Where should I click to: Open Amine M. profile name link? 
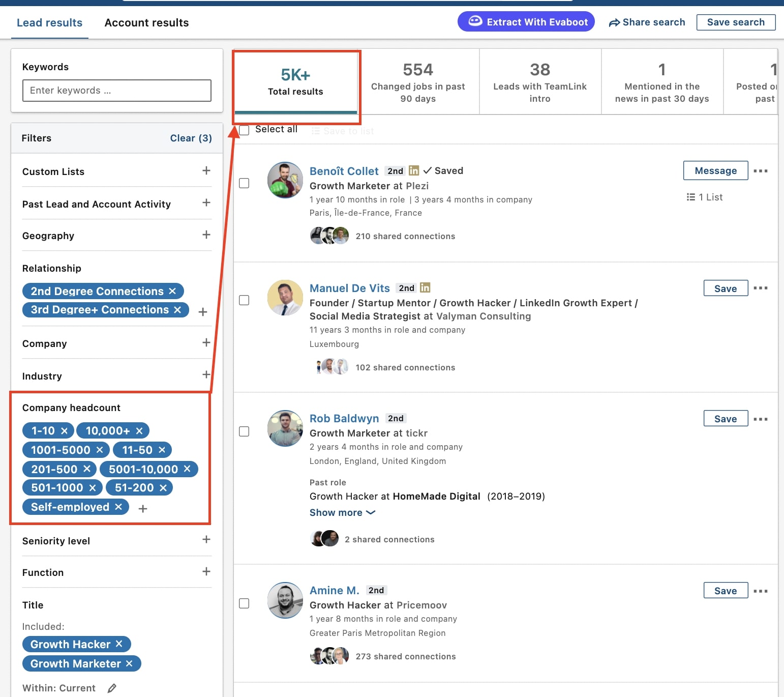click(x=335, y=590)
